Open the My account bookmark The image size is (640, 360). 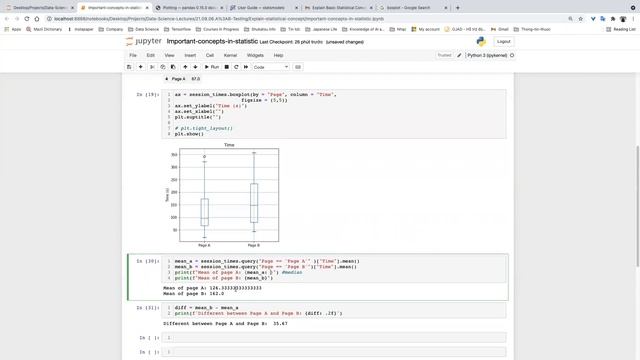(426, 29)
